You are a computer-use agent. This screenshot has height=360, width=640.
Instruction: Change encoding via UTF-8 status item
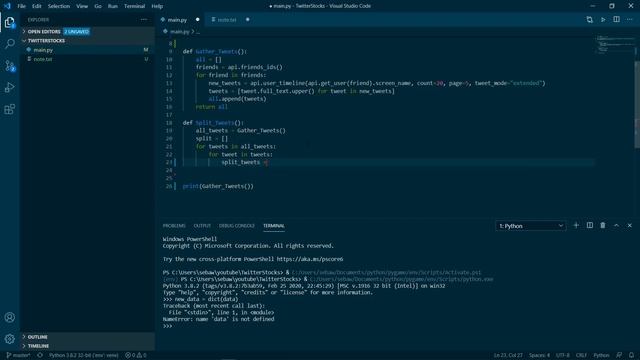pyautogui.click(x=563, y=355)
